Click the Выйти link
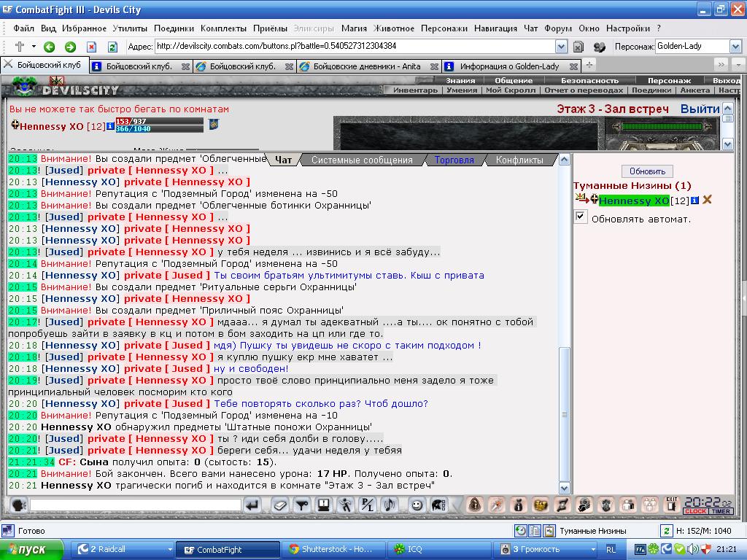747x560 pixels. tap(700, 109)
